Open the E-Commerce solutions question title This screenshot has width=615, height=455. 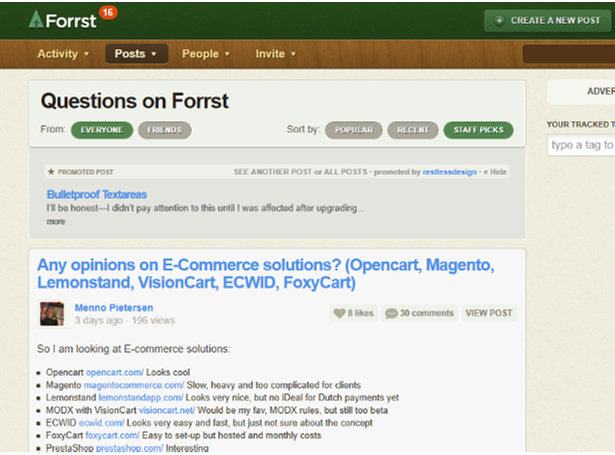(x=266, y=273)
